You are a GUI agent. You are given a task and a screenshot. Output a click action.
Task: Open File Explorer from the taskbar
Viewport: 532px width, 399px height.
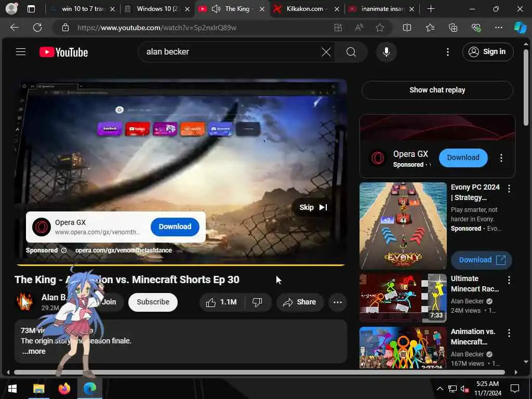coord(38,389)
